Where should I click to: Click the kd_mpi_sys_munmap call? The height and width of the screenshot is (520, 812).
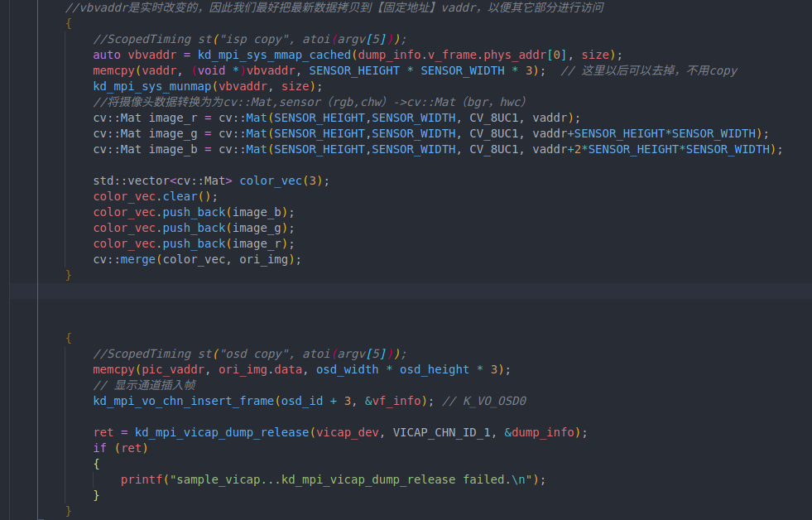(208, 86)
